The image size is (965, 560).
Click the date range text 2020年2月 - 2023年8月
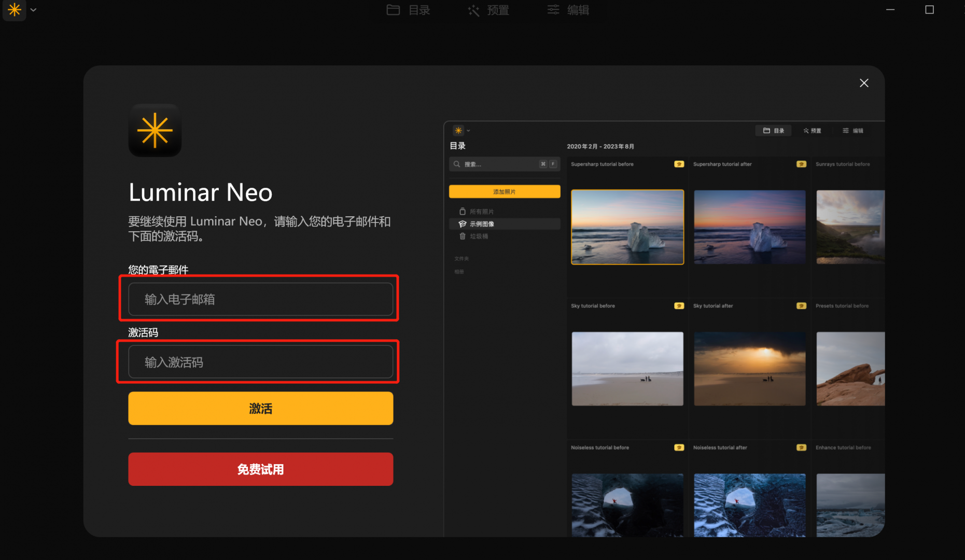pos(600,147)
